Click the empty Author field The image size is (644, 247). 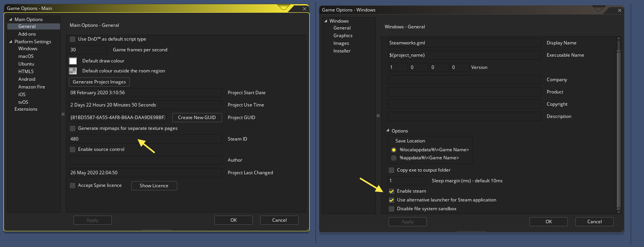click(145, 160)
